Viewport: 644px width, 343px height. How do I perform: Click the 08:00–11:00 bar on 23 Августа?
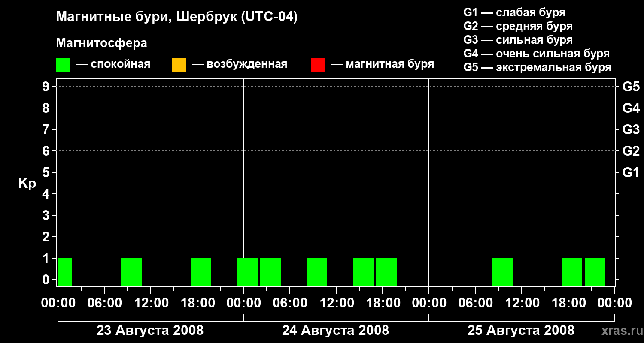coord(131,272)
